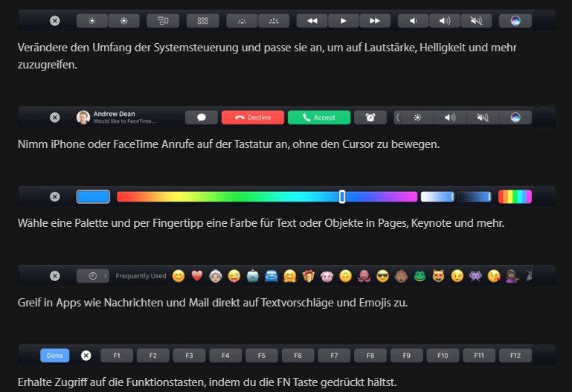This screenshot has width=572, height=392.
Task: Mute sound in the top control bar
Action: pos(477,21)
